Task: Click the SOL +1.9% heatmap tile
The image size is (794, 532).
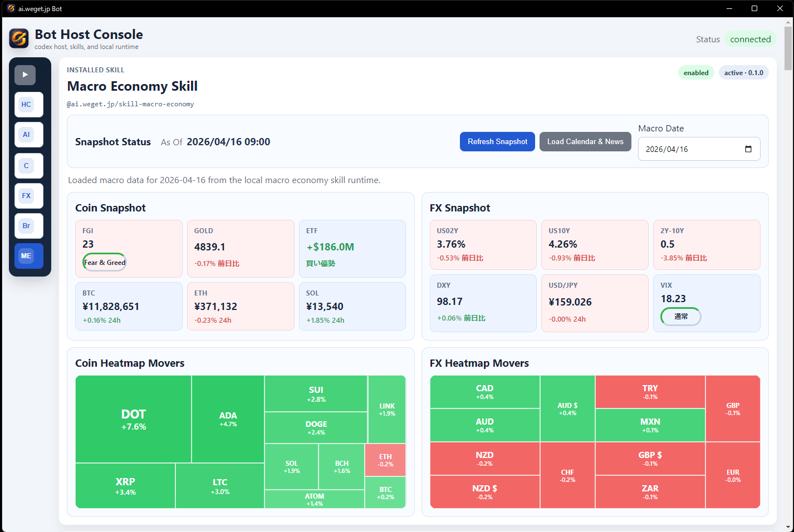Action: [292, 467]
